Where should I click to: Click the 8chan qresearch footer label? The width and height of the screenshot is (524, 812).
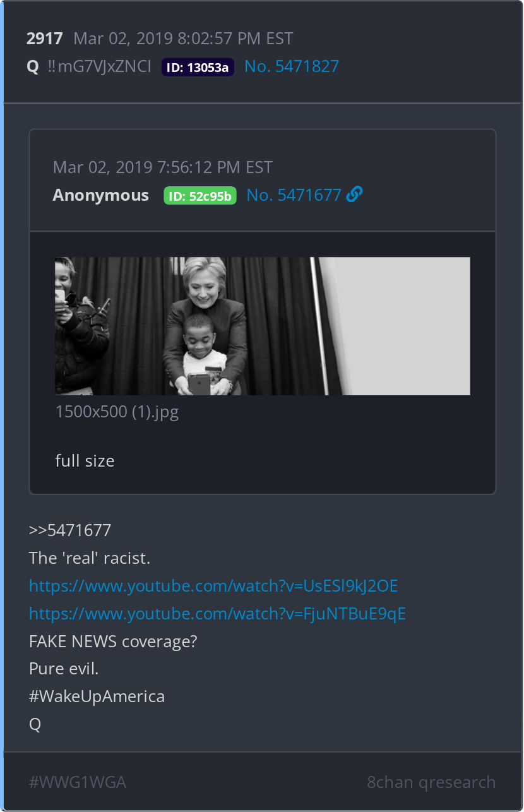click(x=431, y=782)
